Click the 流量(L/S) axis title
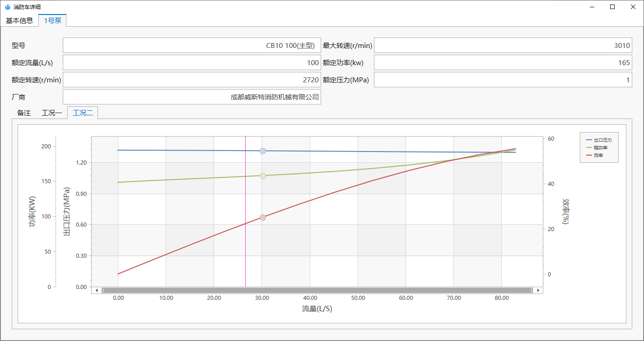Image resolution: width=644 pixels, height=341 pixels. (317, 309)
